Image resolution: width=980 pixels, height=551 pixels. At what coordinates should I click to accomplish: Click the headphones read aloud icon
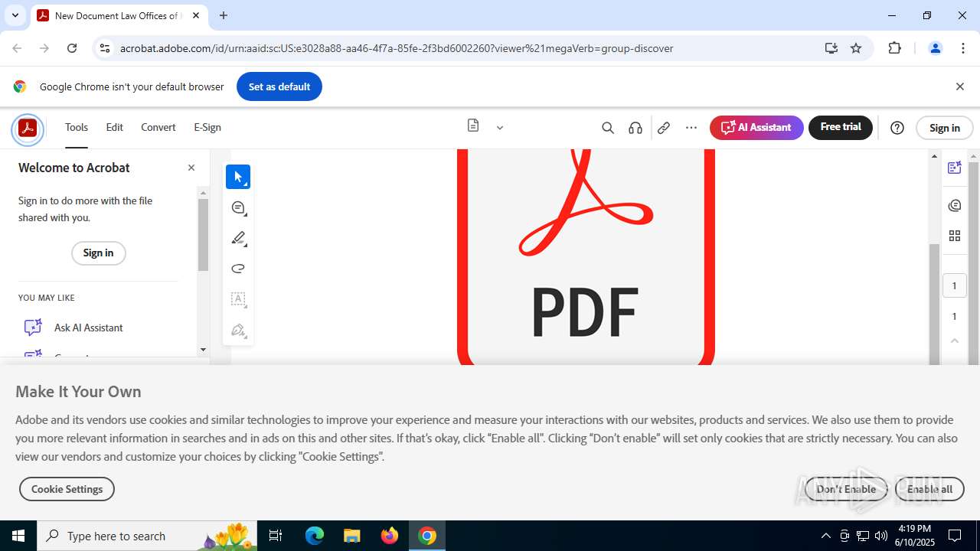point(635,128)
